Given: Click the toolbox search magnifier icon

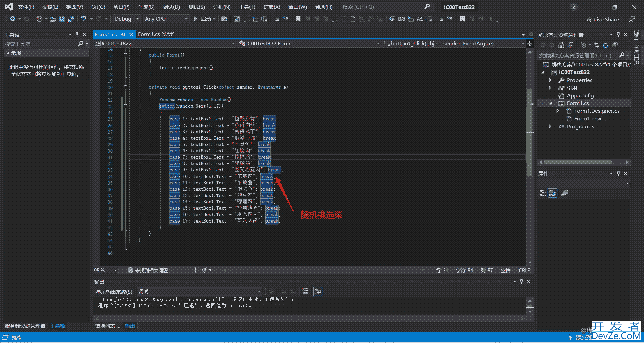Looking at the screenshot, I should 80,44.
